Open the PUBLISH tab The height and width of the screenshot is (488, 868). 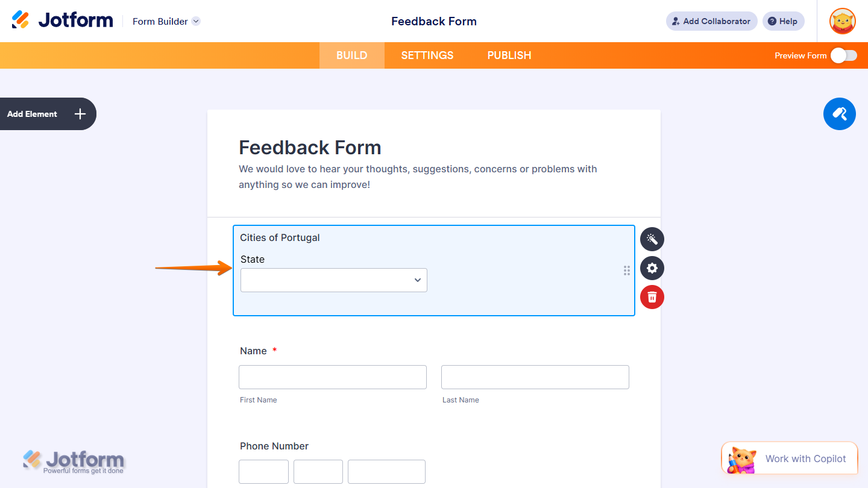click(509, 55)
